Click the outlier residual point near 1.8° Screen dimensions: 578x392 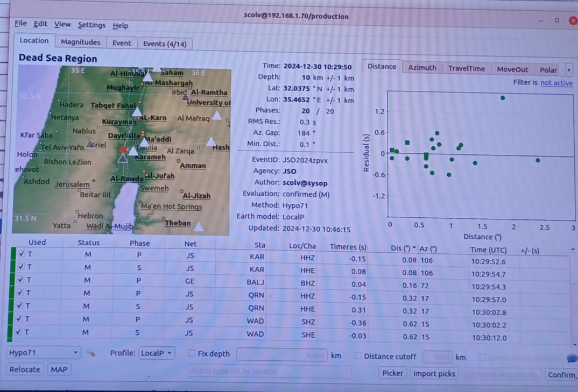point(503,98)
